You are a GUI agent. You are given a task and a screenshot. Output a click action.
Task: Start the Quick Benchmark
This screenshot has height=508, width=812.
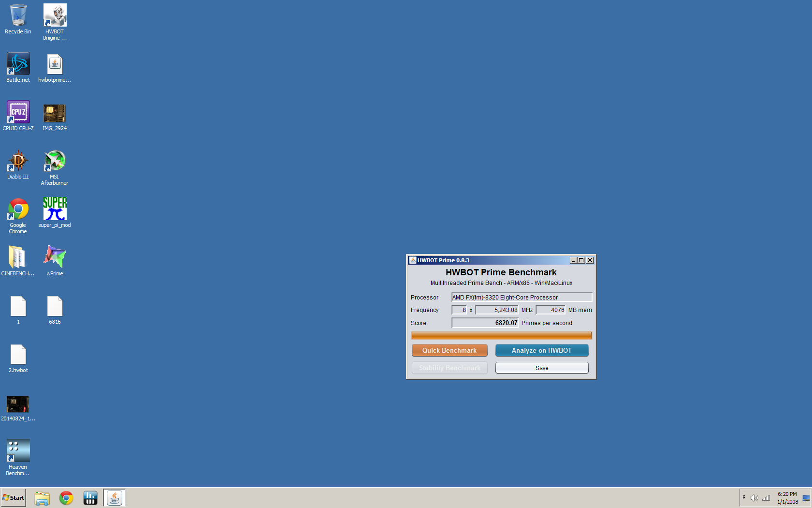coord(449,350)
